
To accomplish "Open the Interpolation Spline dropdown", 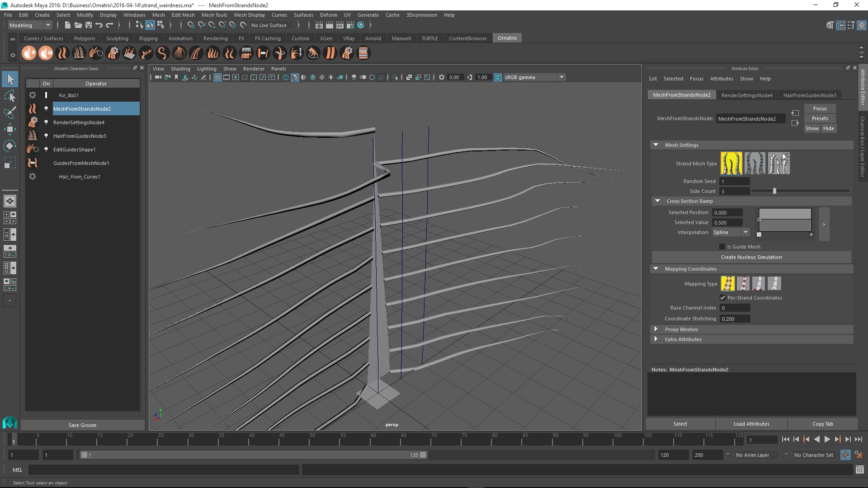I will (x=731, y=232).
